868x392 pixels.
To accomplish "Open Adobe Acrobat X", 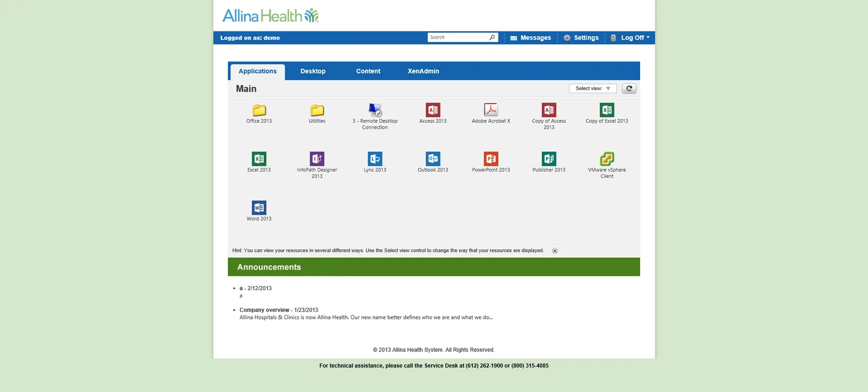I will (491, 110).
